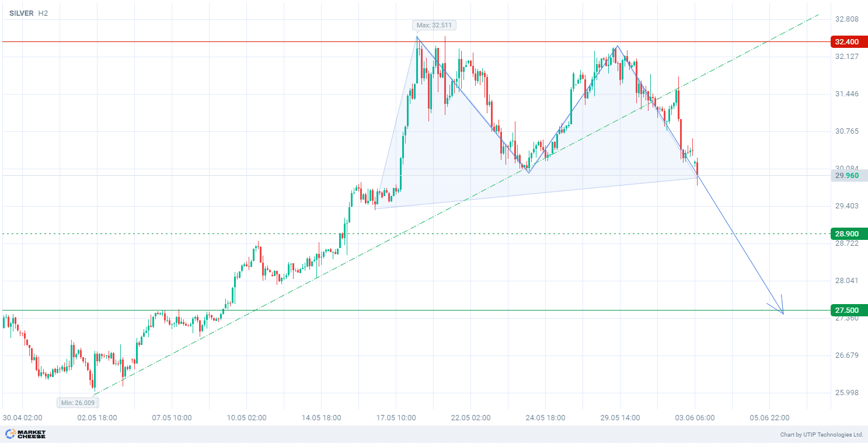
Task: Click the 25.998 price axis label
Action: (846, 393)
